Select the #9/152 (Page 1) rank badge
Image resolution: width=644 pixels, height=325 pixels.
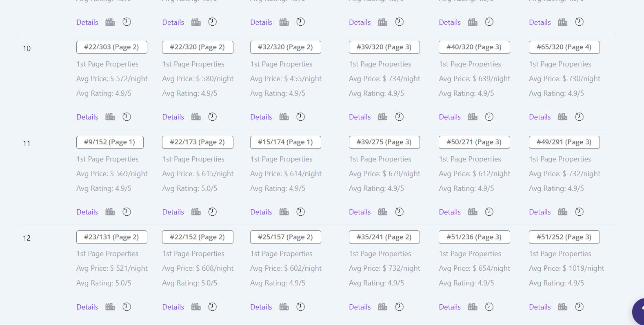click(110, 142)
